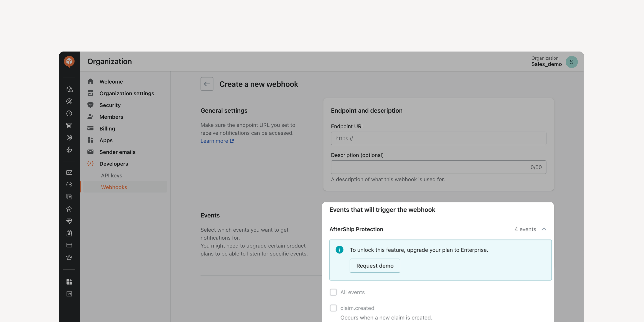This screenshot has height=322, width=644.
Task: Check the All events checkbox
Action: coord(333,292)
